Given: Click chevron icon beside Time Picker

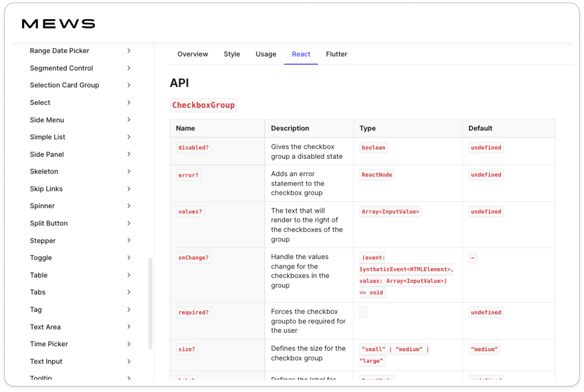Looking at the screenshot, I should tap(129, 344).
